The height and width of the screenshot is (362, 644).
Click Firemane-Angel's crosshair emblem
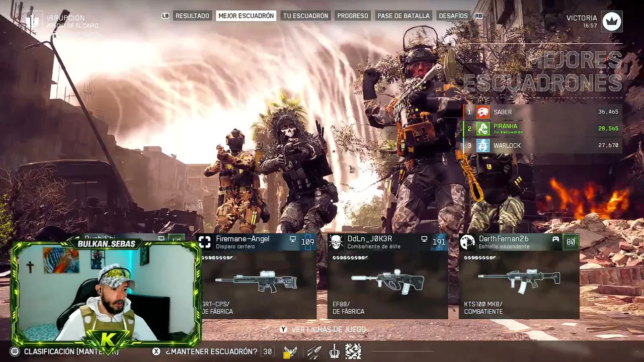(205, 242)
